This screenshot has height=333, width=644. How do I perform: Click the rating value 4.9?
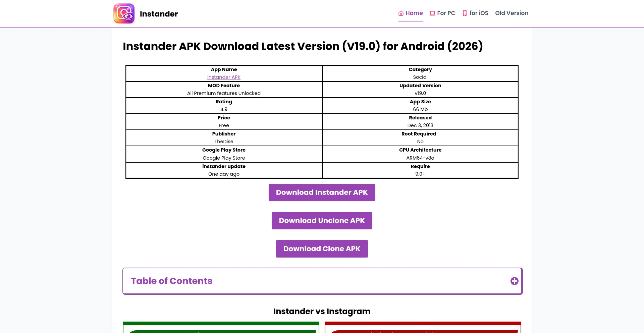(x=224, y=109)
